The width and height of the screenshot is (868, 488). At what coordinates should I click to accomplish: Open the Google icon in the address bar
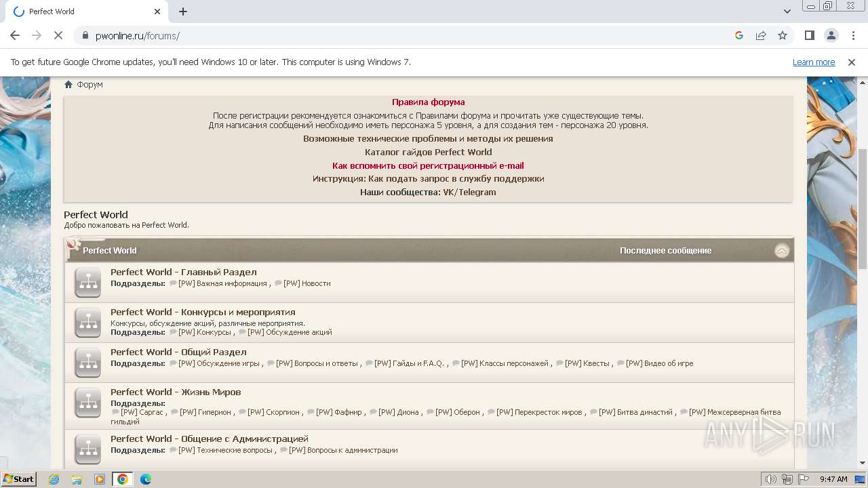pos(739,35)
